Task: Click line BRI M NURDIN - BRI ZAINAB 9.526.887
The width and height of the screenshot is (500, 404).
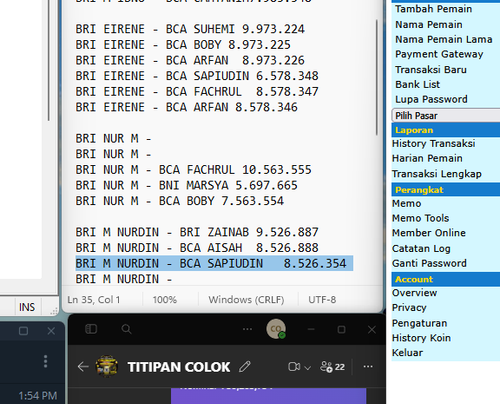Action: pyautogui.click(x=197, y=232)
